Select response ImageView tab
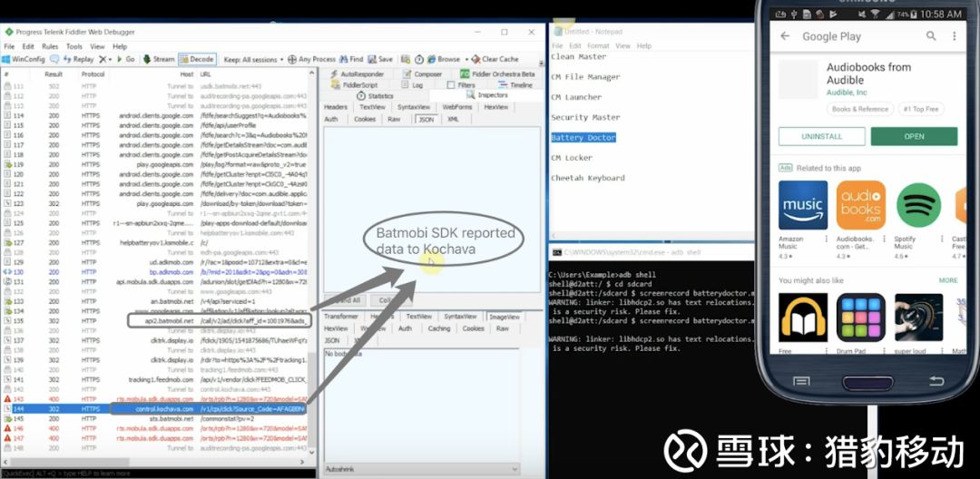Viewport: 980px width, 479px height. (x=504, y=317)
